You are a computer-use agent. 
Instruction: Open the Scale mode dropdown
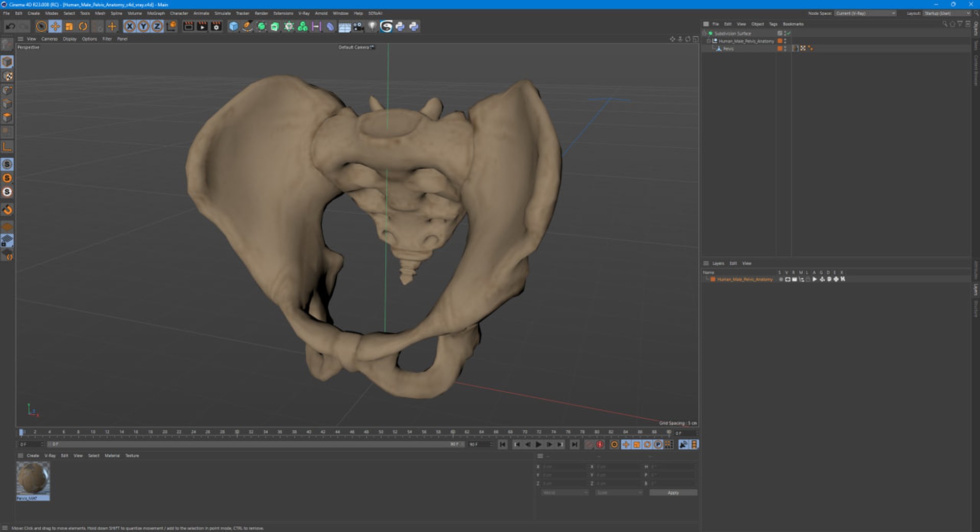[619, 493]
